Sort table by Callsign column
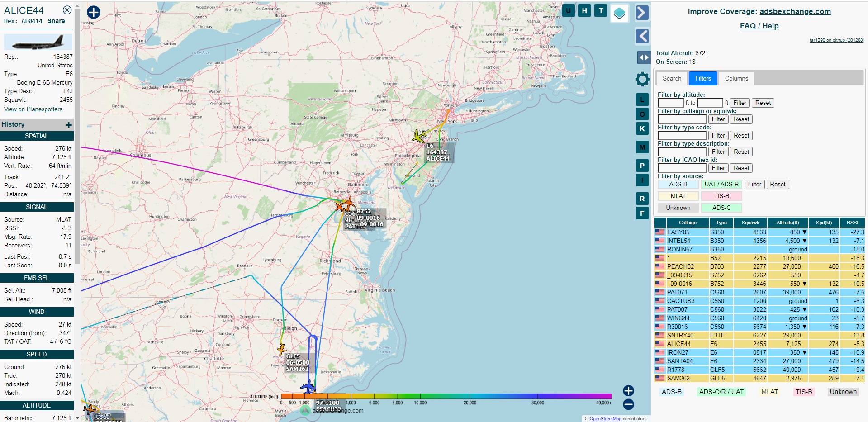The width and height of the screenshot is (868, 422). (x=688, y=223)
